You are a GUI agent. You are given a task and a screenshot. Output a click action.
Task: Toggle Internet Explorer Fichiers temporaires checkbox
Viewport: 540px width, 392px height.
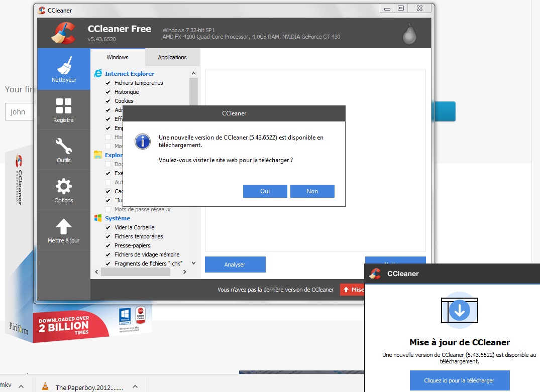(x=108, y=83)
